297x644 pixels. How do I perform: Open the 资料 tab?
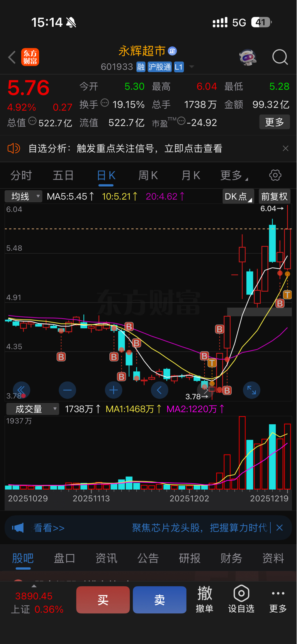click(x=273, y=558)
